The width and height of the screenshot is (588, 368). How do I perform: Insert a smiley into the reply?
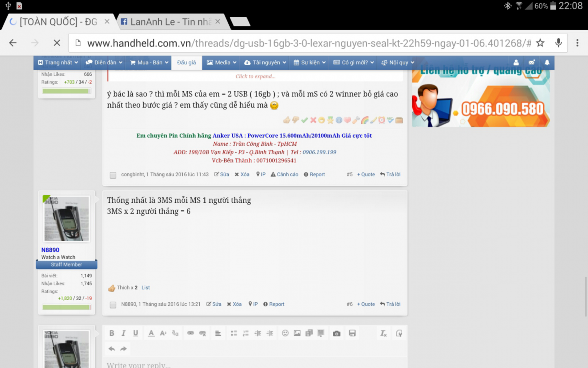(285, 333)
